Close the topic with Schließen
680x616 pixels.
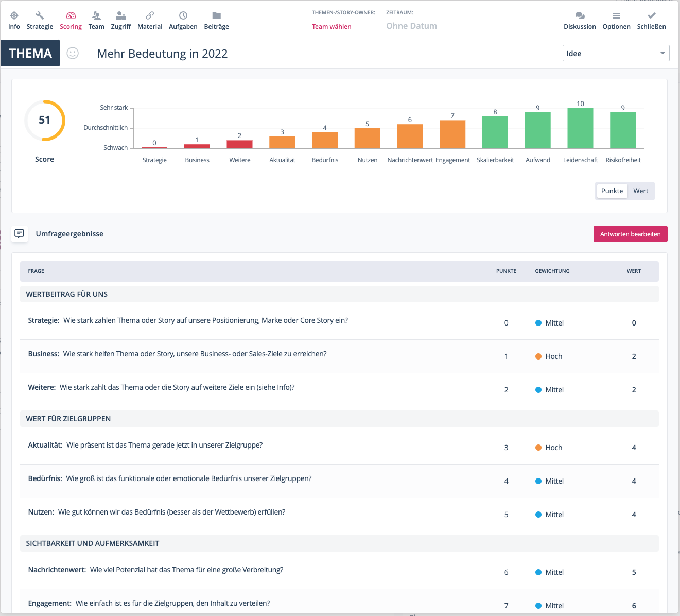[x=651, y=16]
